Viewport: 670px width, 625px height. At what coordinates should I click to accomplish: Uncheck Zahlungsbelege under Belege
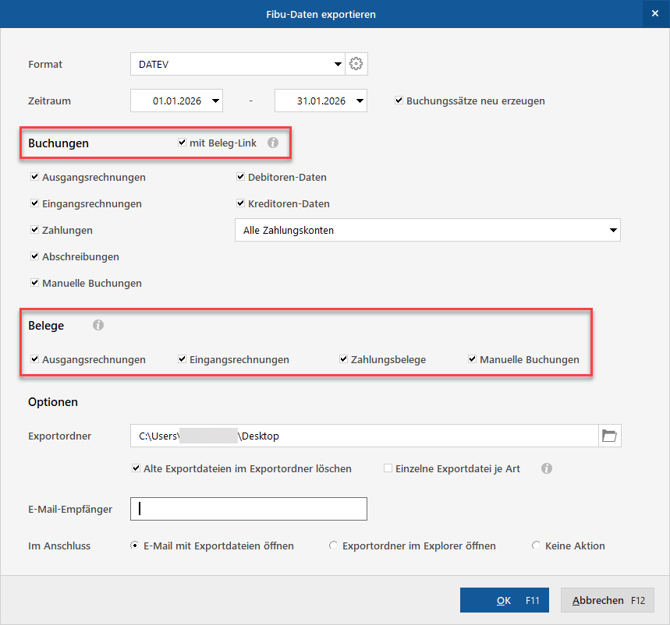pos(343,360)
